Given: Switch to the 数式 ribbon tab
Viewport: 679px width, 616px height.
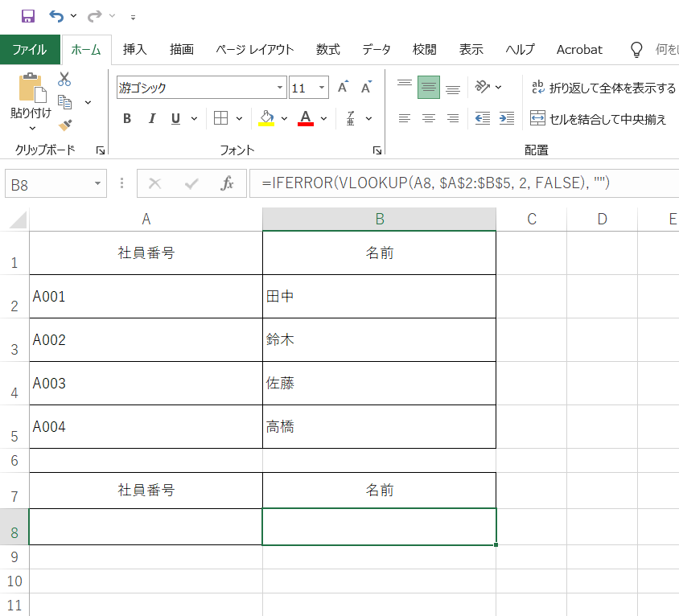Looking at the screenshot, I should click(327, 49).
